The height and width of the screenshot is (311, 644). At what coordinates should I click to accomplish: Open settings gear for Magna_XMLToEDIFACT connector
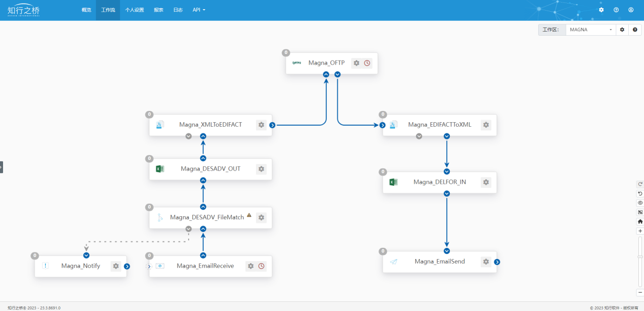[x=261, y=125]
